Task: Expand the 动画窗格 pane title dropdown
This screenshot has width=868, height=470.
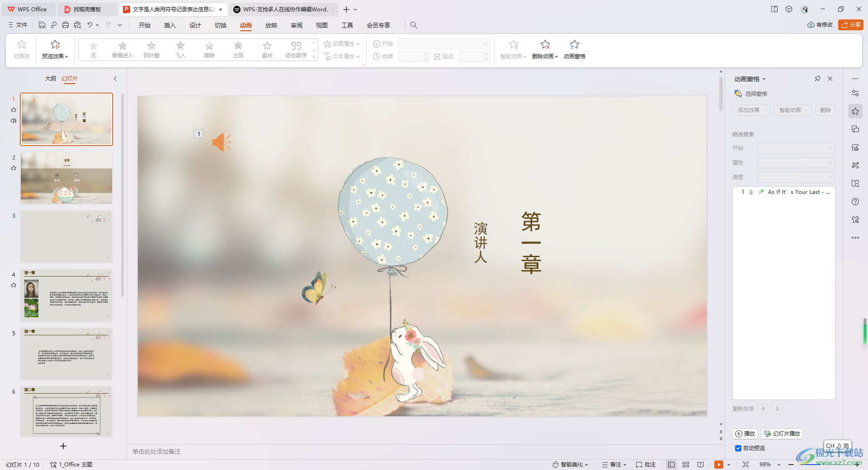Action: point(764,79)
